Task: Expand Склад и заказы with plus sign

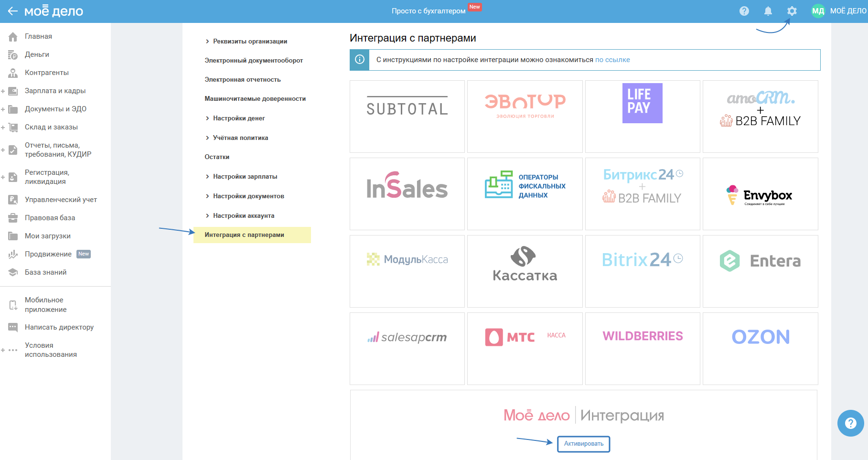Action: coord(3,128)
